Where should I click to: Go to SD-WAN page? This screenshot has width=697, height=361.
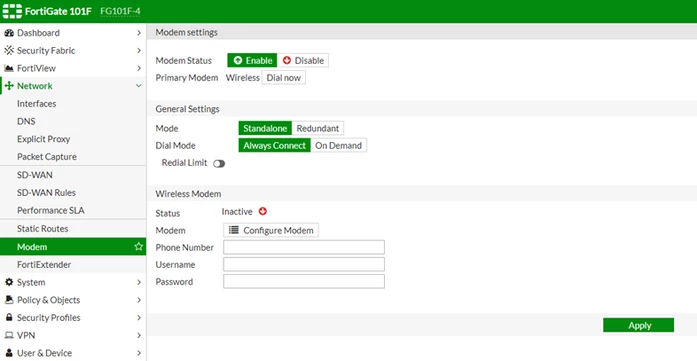(x=73, y=175)
